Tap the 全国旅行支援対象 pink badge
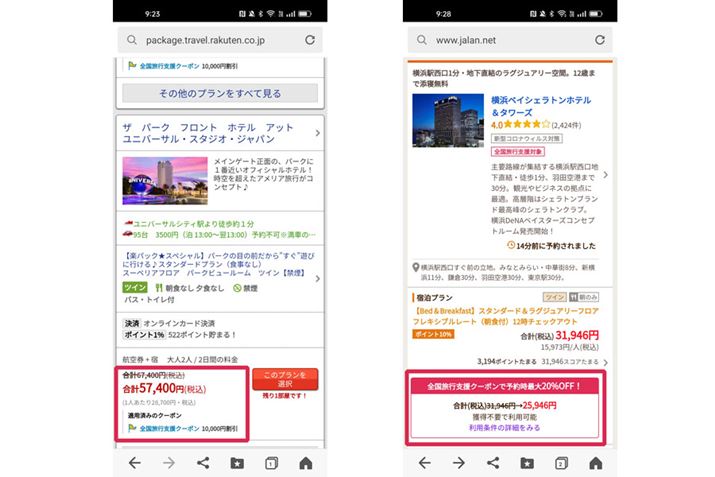This screenshot has width=715, height=477. 518,151
